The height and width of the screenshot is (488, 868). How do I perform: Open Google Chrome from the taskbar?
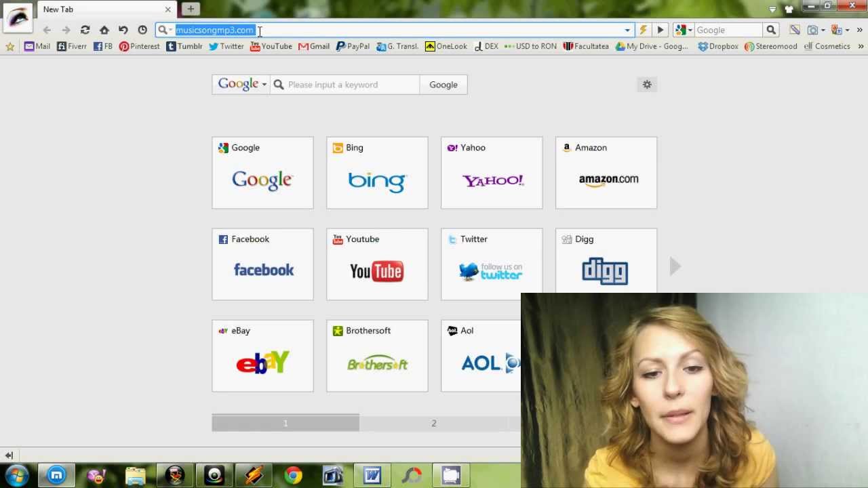click(x=293, y=475)
